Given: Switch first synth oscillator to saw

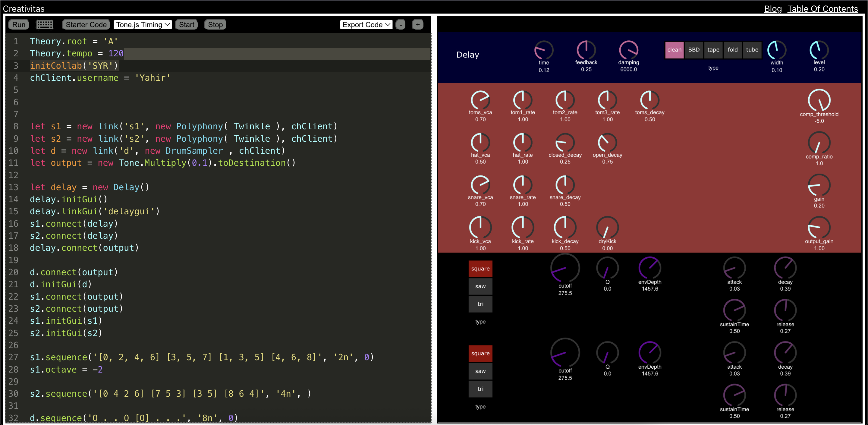Looking at the screenshot, I should 480,286.
